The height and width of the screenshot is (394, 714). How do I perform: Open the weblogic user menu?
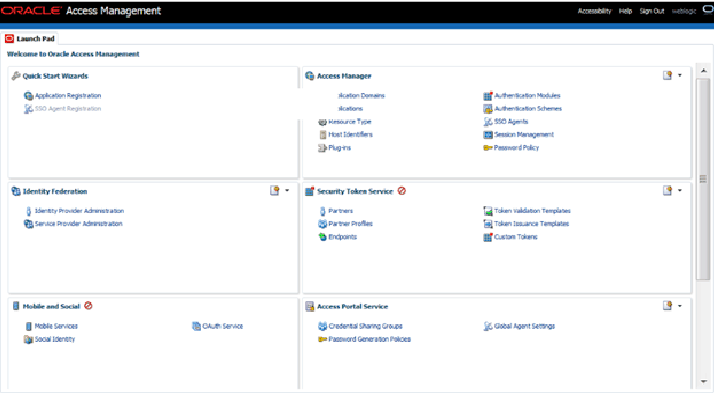click(x=684, y=11)
